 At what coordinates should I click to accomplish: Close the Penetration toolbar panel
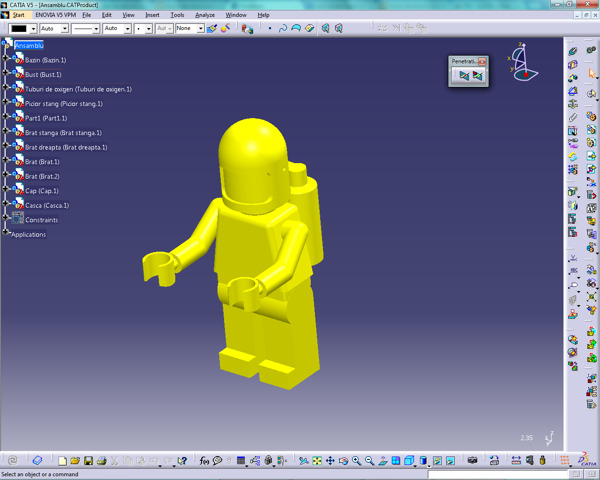482,61
